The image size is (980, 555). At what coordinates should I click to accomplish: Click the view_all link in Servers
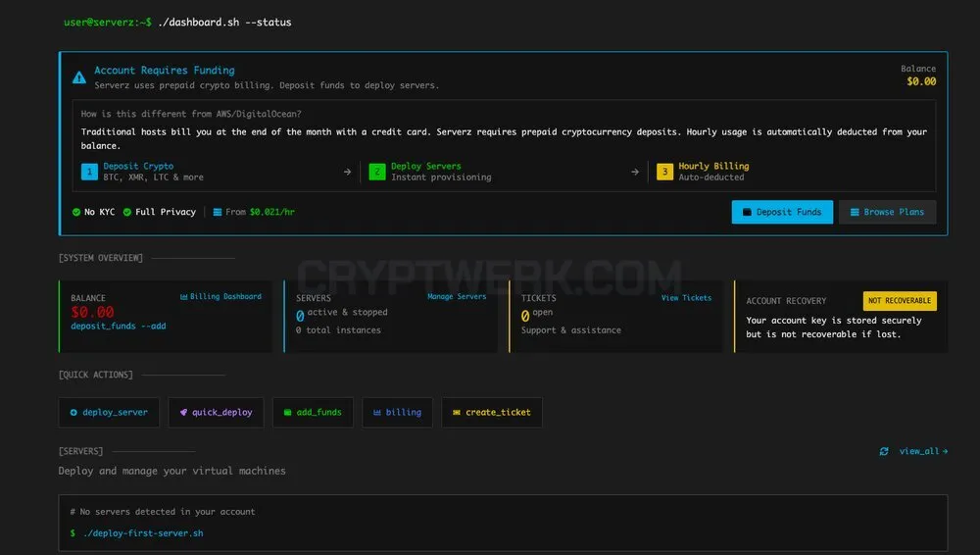point(923,451)
